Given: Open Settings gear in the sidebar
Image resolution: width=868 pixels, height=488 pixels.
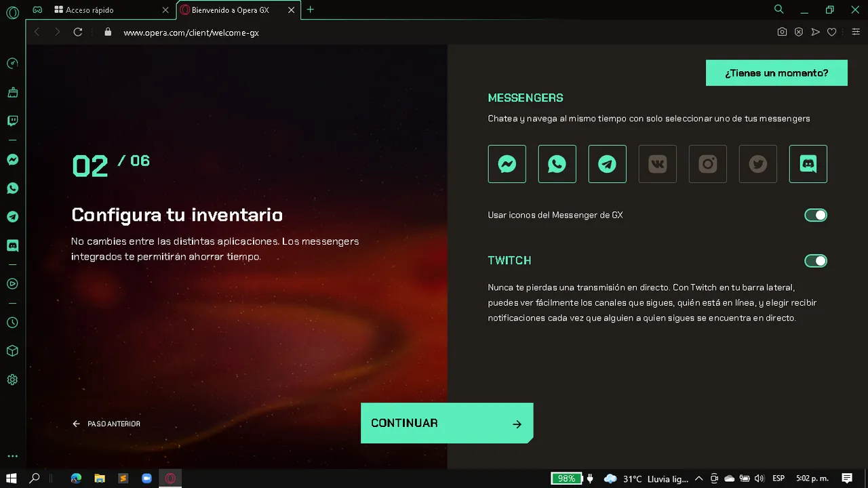Looking at the screenshot, I should [x=12, y=380].
